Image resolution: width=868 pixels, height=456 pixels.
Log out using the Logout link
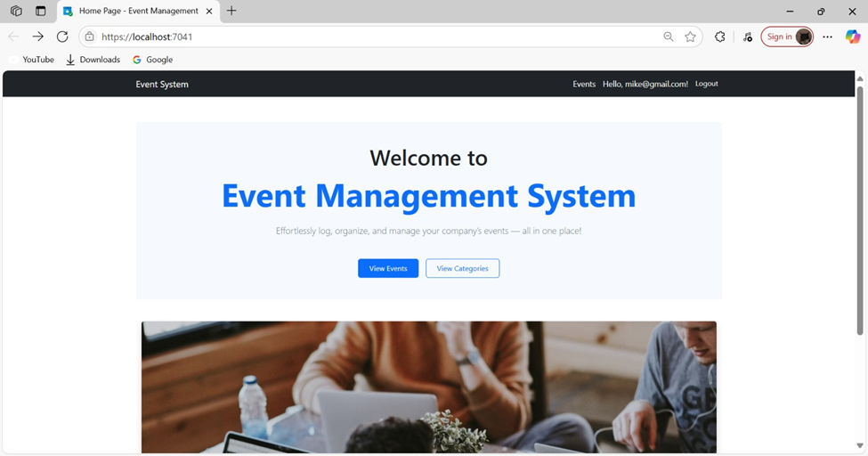706,84
